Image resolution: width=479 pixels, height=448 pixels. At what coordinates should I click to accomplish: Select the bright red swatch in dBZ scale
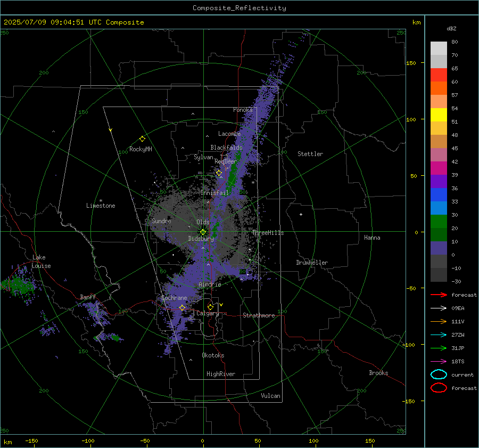(x=439, y=75)
